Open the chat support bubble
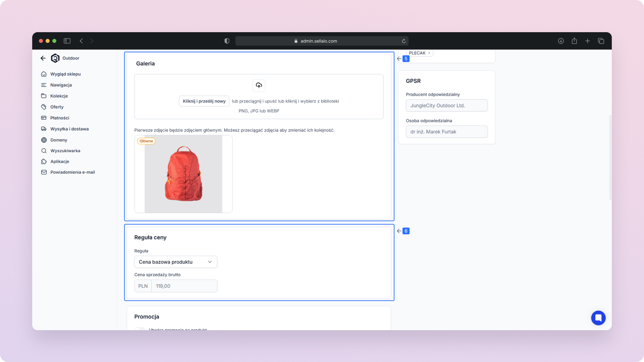 click(598, 318)
